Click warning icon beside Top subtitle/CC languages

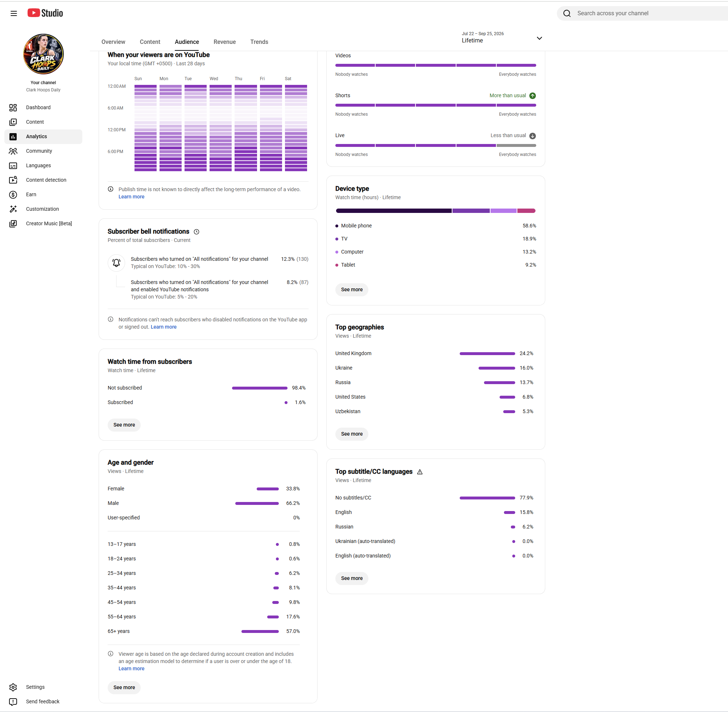point(420,472)
